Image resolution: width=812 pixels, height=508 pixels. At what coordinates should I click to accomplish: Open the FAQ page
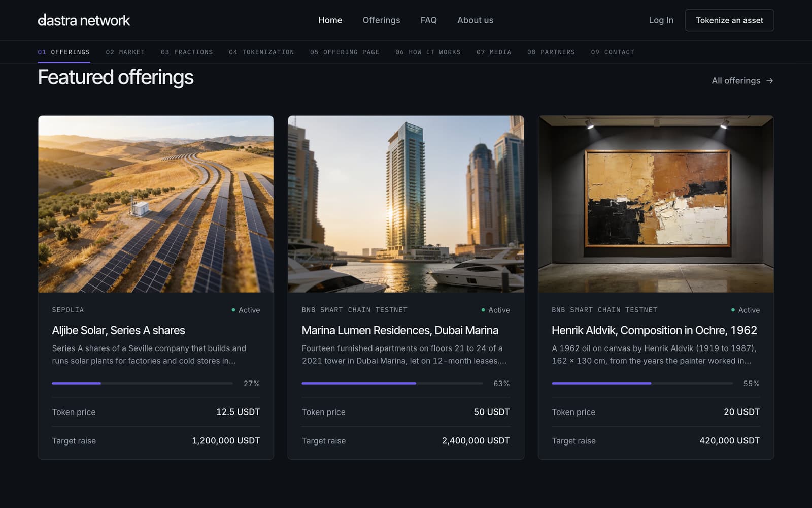[x=428, y=20]
